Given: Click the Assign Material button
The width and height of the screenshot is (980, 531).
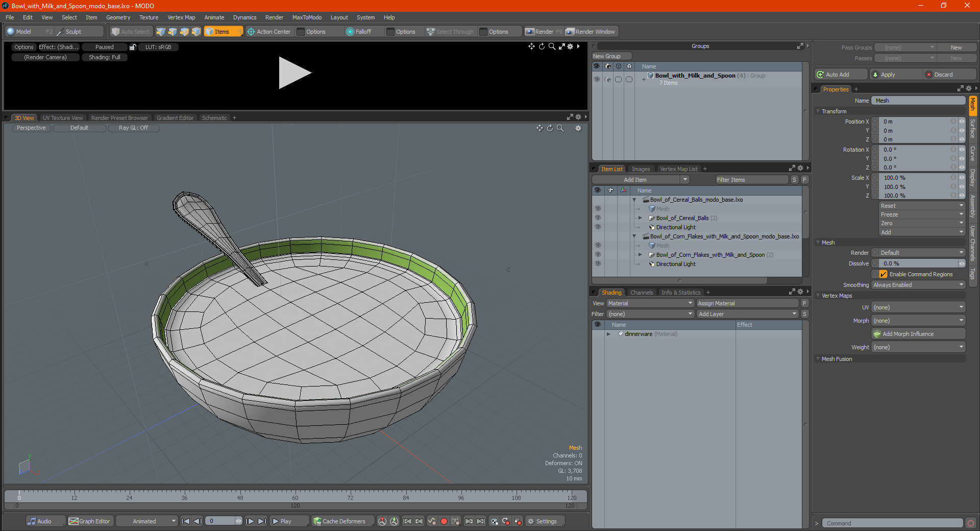Looking at the screenshot, I should [x=747, y=303].
